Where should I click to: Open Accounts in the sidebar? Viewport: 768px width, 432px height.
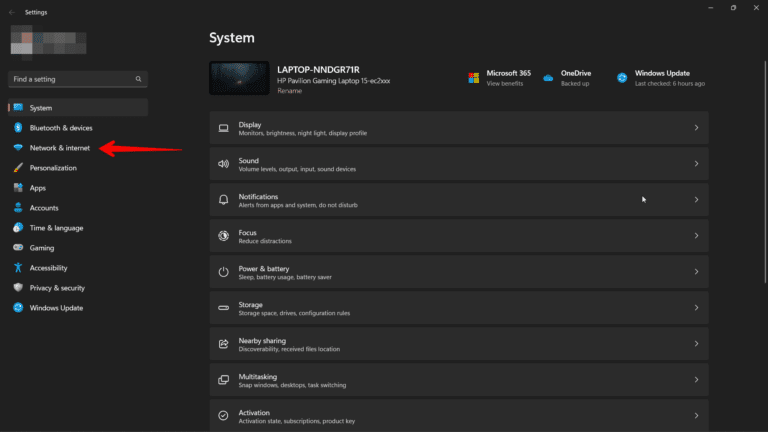pos(44,208)
